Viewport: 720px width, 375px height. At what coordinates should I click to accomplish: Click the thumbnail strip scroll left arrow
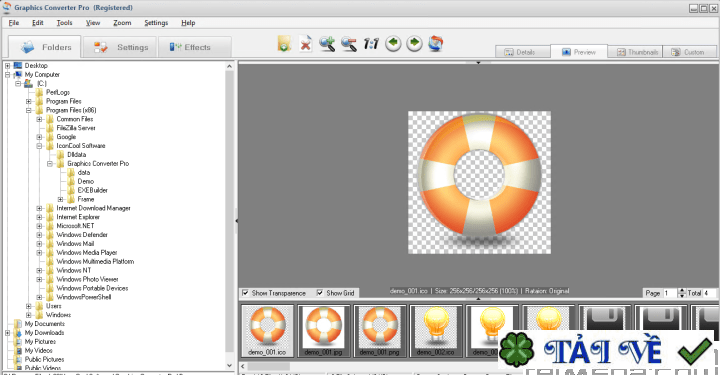point(243,366)
